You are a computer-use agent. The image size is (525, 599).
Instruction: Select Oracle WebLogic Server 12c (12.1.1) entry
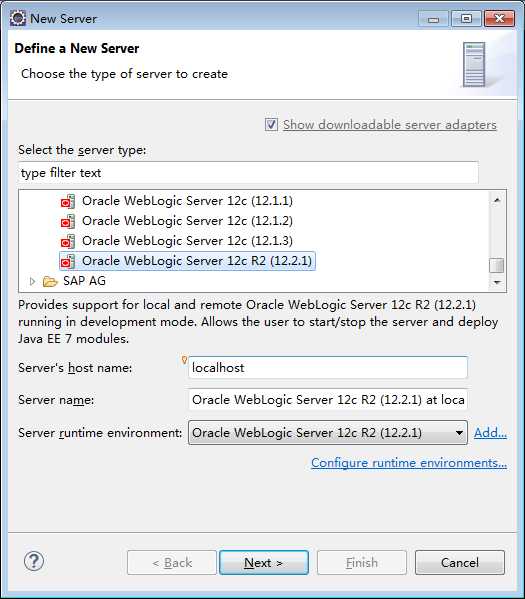click(187, 201)
